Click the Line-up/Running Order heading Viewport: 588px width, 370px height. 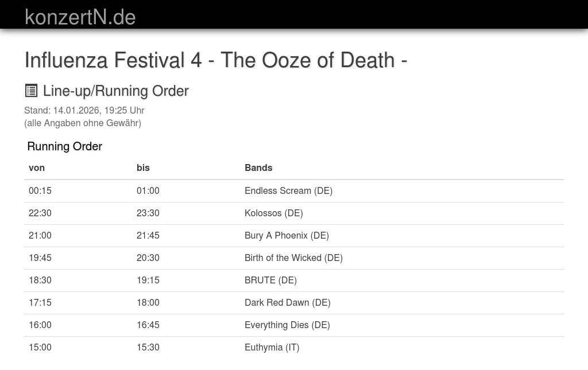click(115, 91)
